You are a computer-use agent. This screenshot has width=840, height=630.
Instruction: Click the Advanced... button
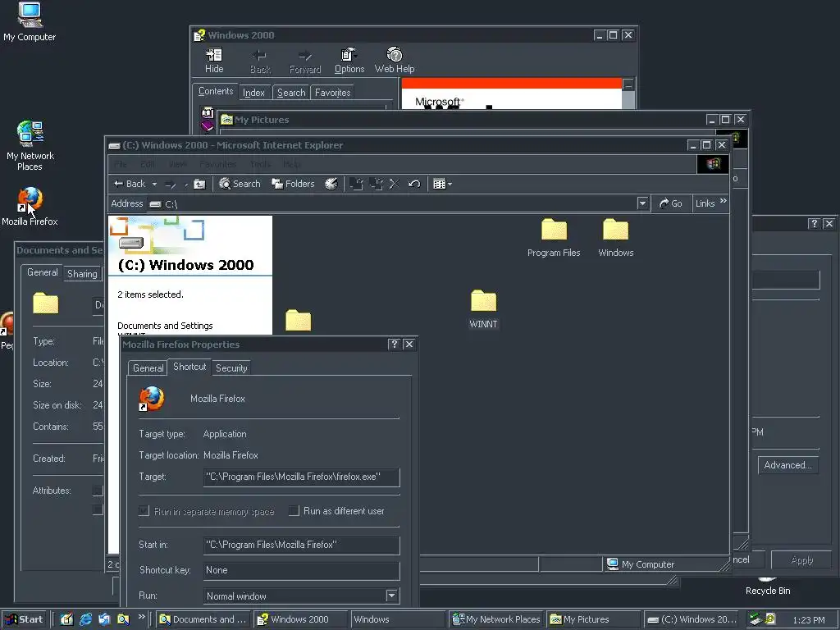coord(787,465)
